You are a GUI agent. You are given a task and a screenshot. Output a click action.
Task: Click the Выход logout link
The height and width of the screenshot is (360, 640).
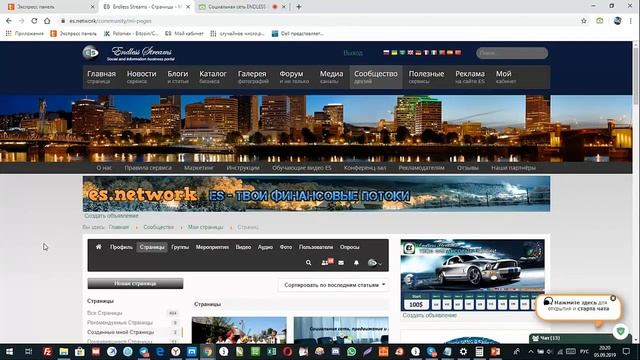pyautogui.click(x=353, y=53)
